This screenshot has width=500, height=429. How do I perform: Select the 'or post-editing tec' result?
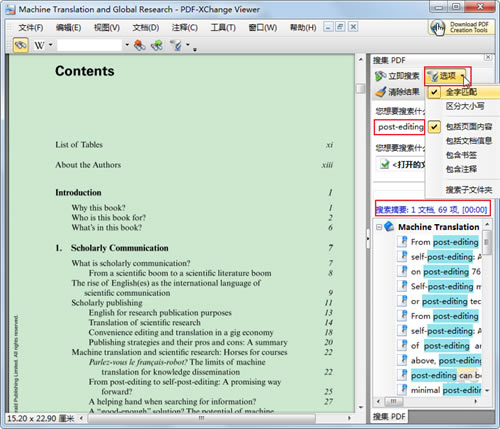(x=446, y=301)
